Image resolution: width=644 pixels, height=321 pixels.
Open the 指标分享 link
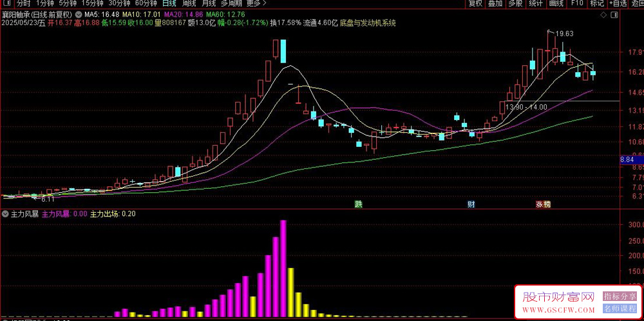pyautogui.click(x=620, y=296)
